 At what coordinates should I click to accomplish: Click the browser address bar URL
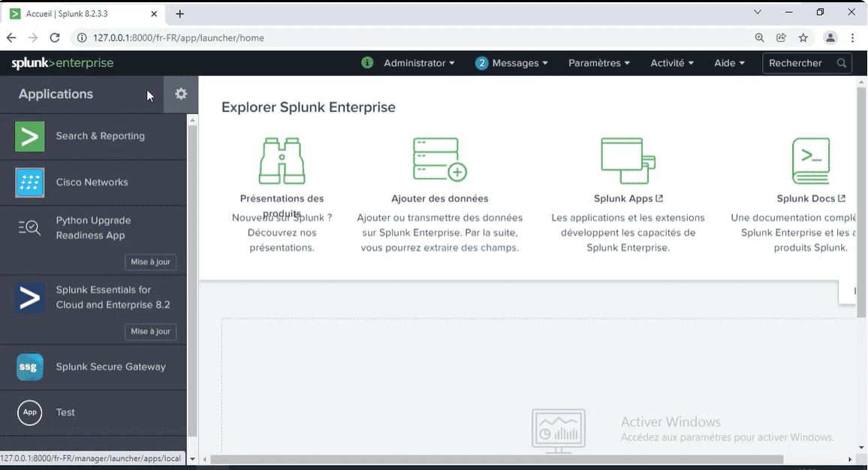click(x=178, y=38)
